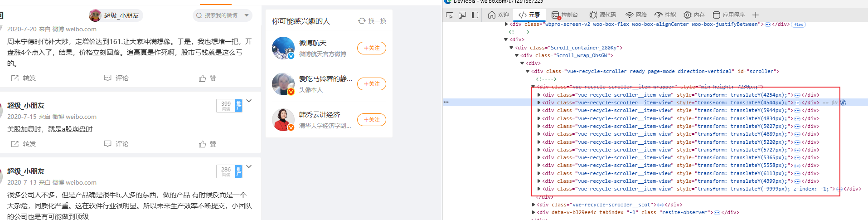The width and height of the screenshot is (868, 220).
Task: Click 评论 on the 2020-7-15 post
Action: [x=116, y=144]
